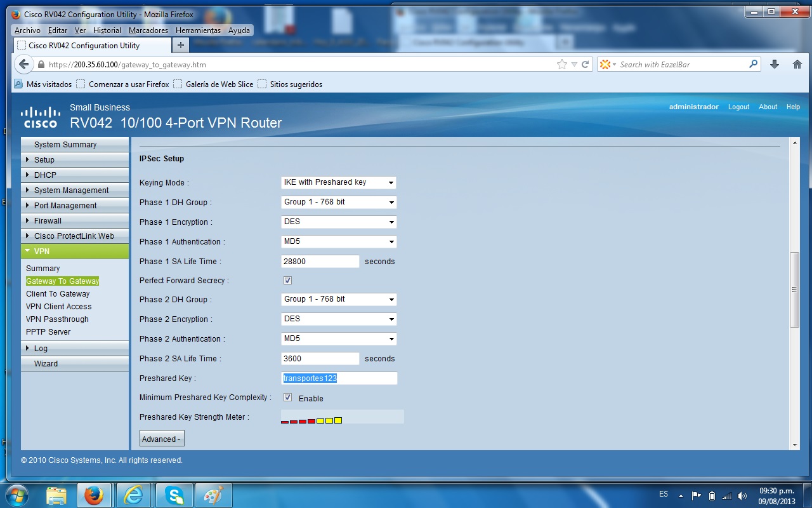Click the Preshared Key input field
812x508 pixels.
click(339, 378)
